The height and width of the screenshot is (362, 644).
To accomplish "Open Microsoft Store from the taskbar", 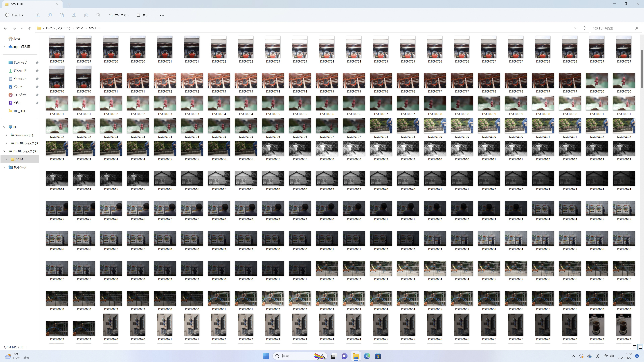I will pyautogui.click(x=378, y=356).
